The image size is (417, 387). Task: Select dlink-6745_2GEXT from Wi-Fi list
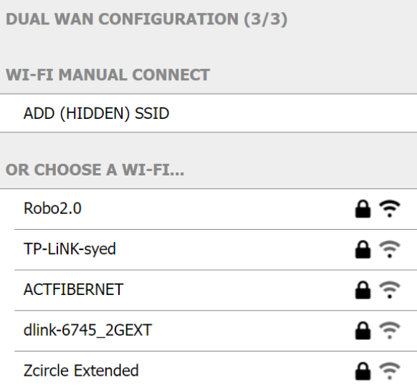pyautogui.click(x=215, y=331)
